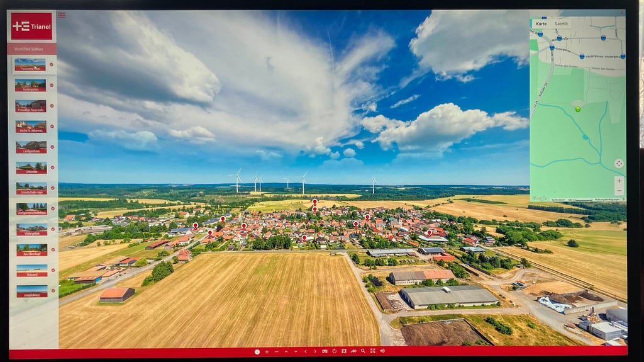Open the Landgasthaus thumbnail

(31, 147)
